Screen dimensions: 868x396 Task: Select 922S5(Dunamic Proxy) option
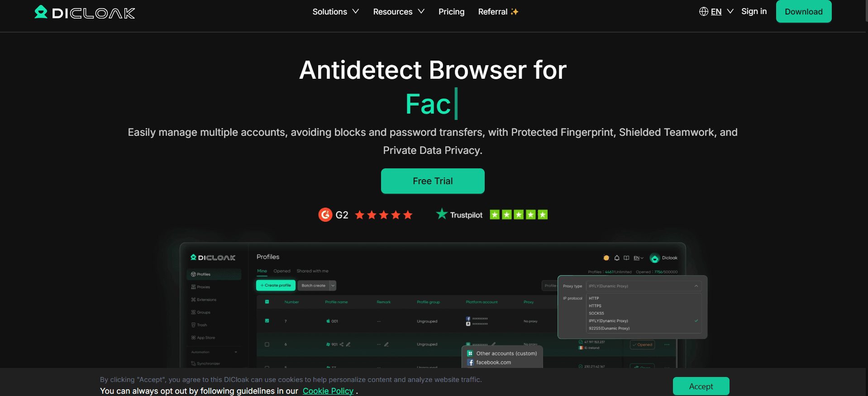(x=609, y=329)
